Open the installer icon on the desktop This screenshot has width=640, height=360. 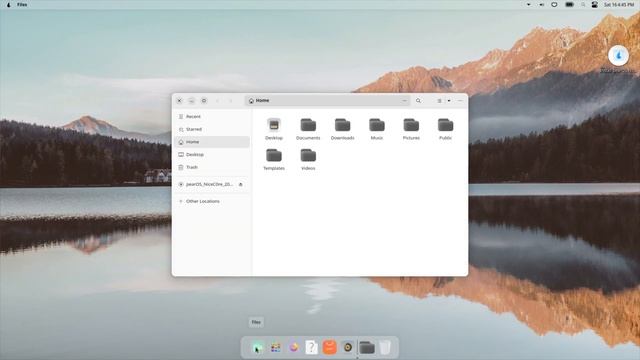(618, 56)
